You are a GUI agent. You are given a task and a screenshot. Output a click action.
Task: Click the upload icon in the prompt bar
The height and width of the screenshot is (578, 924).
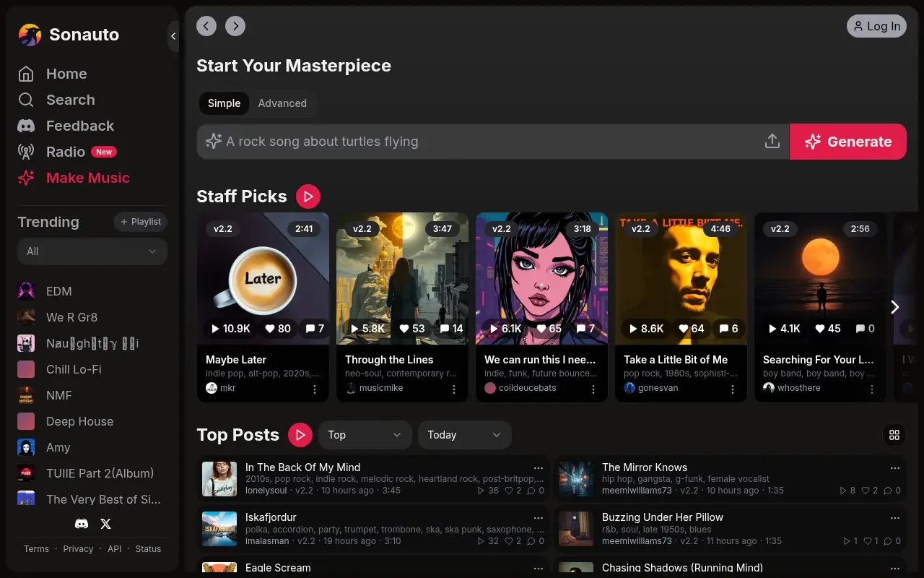pyautogui.click(x=772, y=141)
